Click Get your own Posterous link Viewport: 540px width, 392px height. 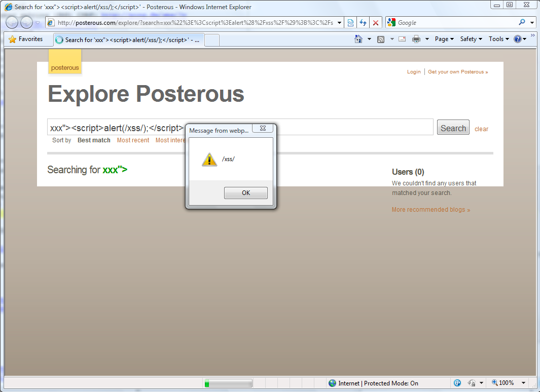(x=458, y=72)
